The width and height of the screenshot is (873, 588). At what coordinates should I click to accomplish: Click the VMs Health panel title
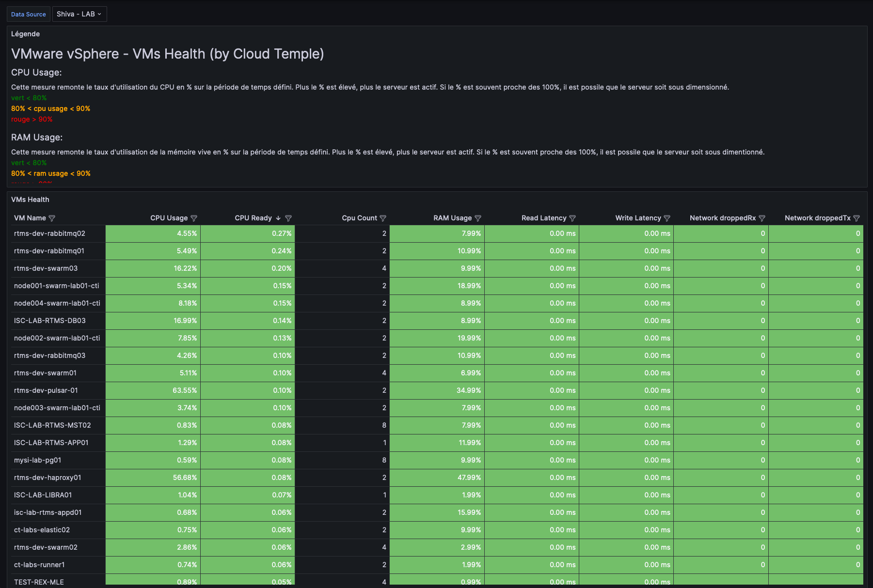(x=30, y=200)
